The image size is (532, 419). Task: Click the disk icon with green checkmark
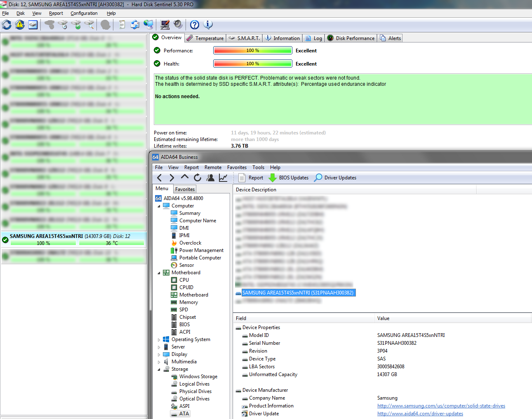76,25
